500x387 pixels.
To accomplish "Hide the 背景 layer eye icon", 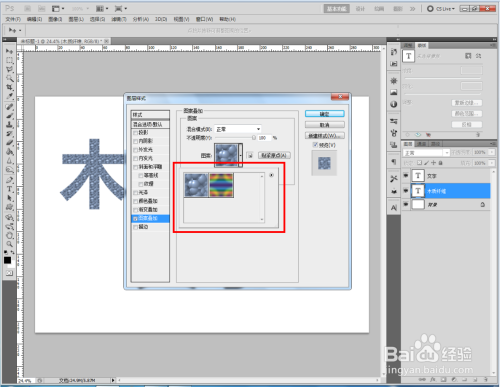I will click(x=406, y=204).
